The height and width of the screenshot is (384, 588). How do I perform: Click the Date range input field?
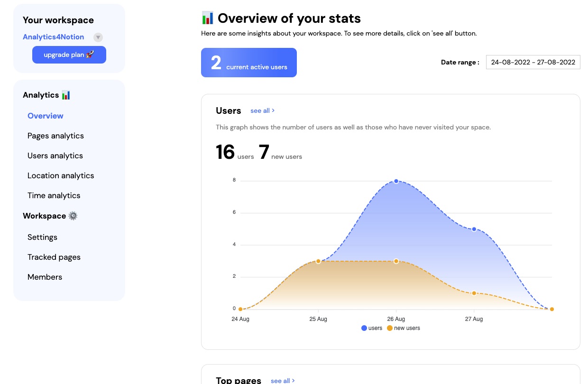533,62
